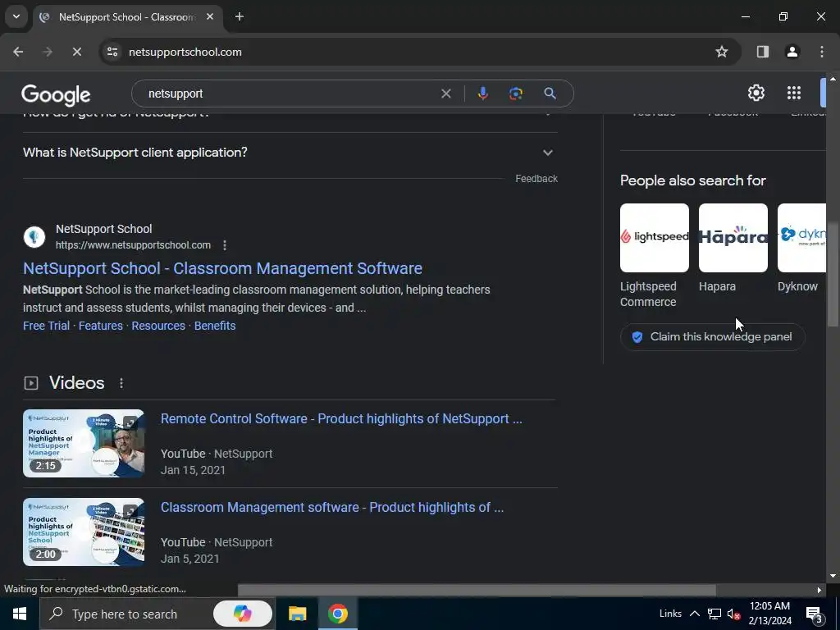Screen dimensions: 840x630
Task: Go back to previous page
Action: coord(18,52)
